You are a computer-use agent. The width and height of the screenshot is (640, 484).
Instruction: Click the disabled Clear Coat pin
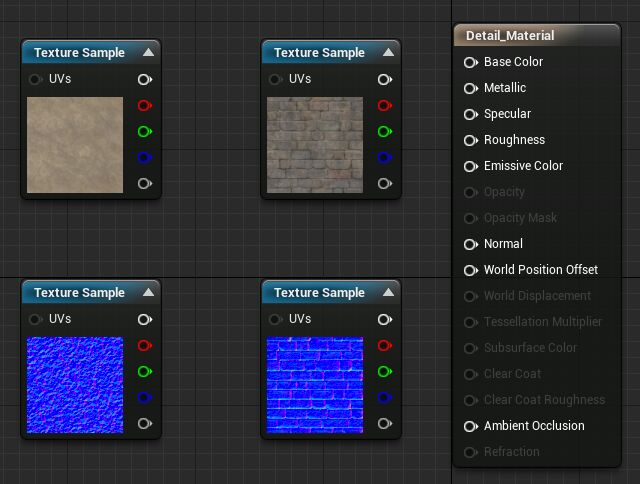click(x=471, y=374)
